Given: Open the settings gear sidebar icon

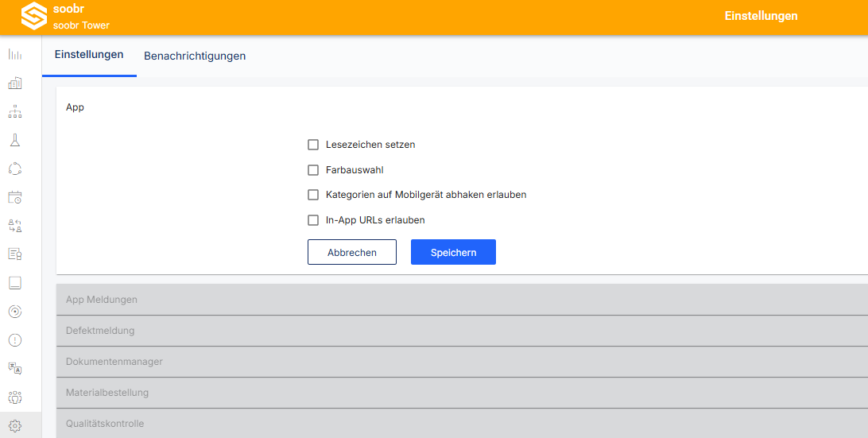Looking at the screenshot, I should [x=15, y=426].
